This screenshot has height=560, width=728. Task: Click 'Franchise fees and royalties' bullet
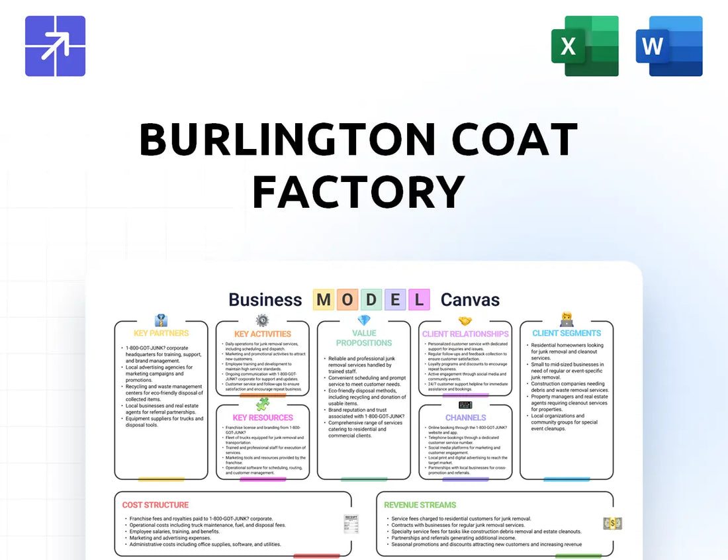tap(199, 519)
